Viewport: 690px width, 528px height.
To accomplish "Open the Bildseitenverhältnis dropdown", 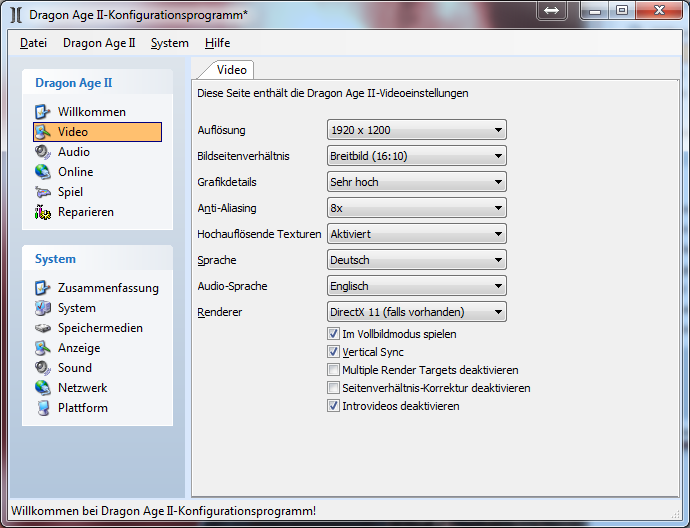I will pyautogui.click(x=417, y=156).
